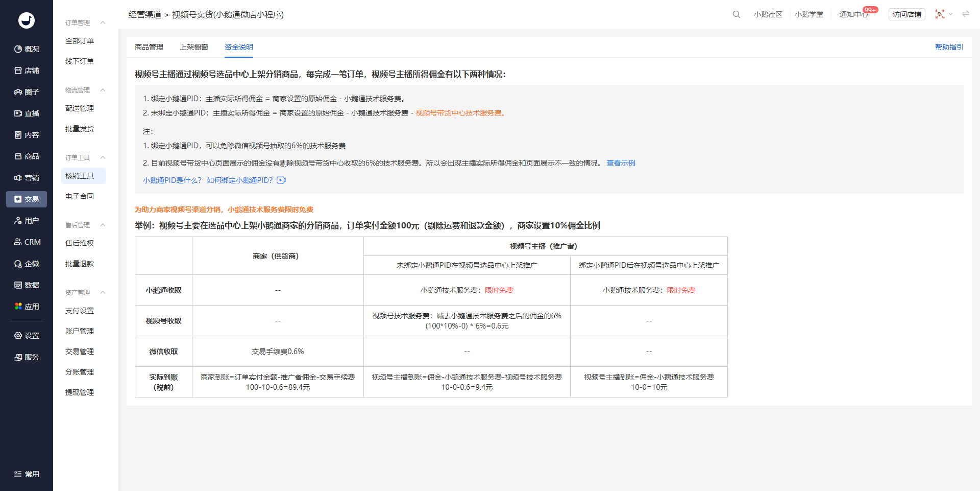Open the 企微 sidebar section
Viewport: 980px width, 491px height.
pos(27,264)
